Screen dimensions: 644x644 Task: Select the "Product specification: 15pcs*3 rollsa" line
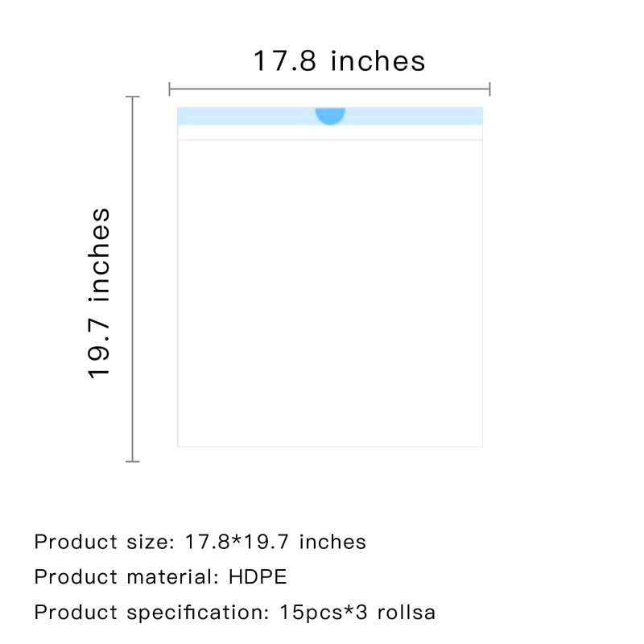point(234,613)
